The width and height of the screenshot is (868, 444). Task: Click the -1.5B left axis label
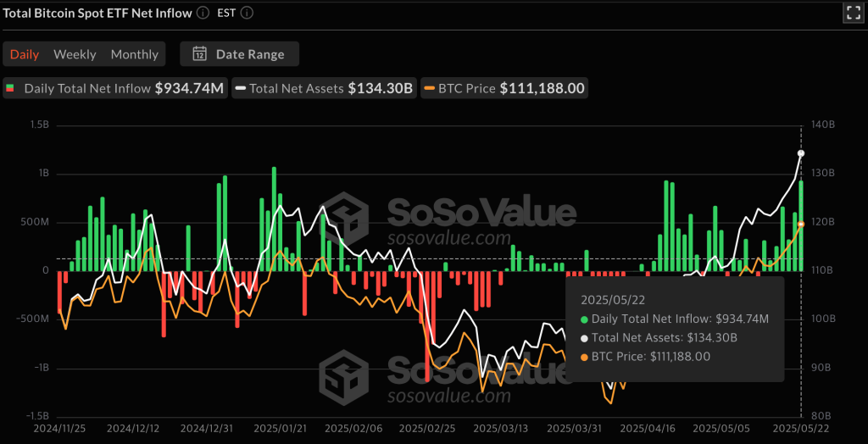tap(39, 416)
